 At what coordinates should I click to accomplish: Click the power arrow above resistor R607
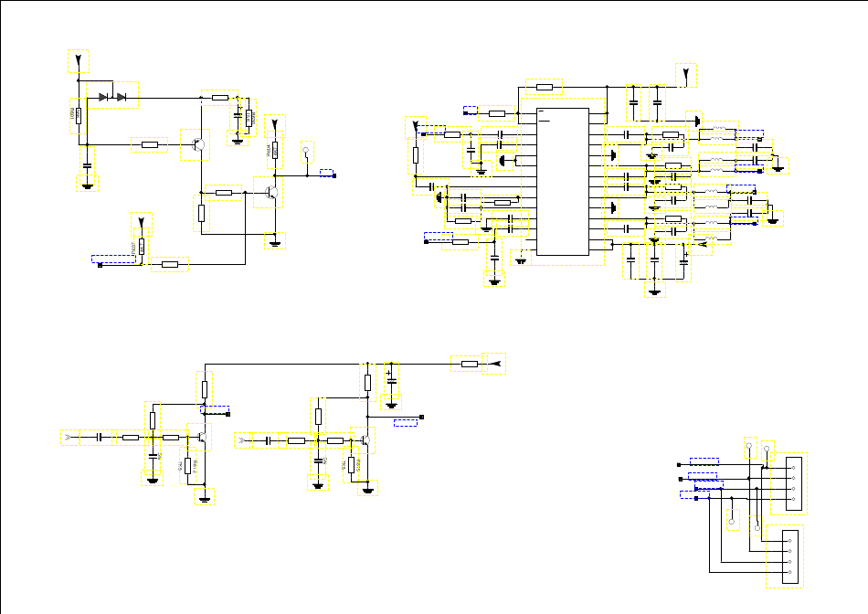141,224
